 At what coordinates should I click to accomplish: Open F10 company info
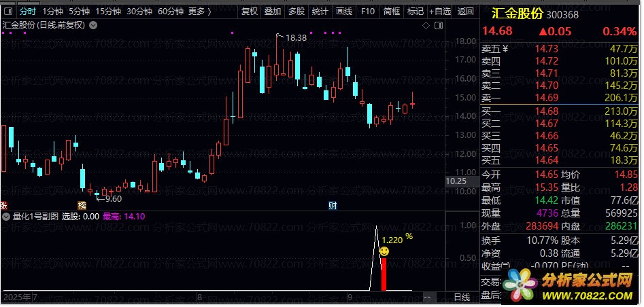[368, 12]
